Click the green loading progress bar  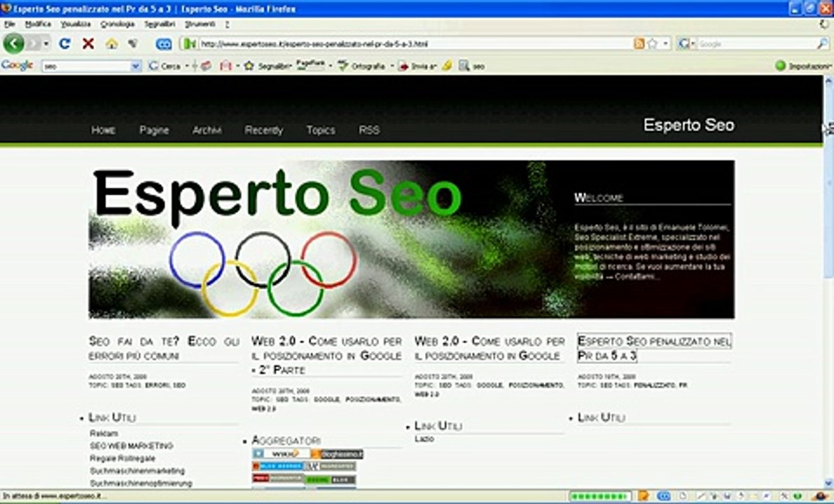pos(600,496)
